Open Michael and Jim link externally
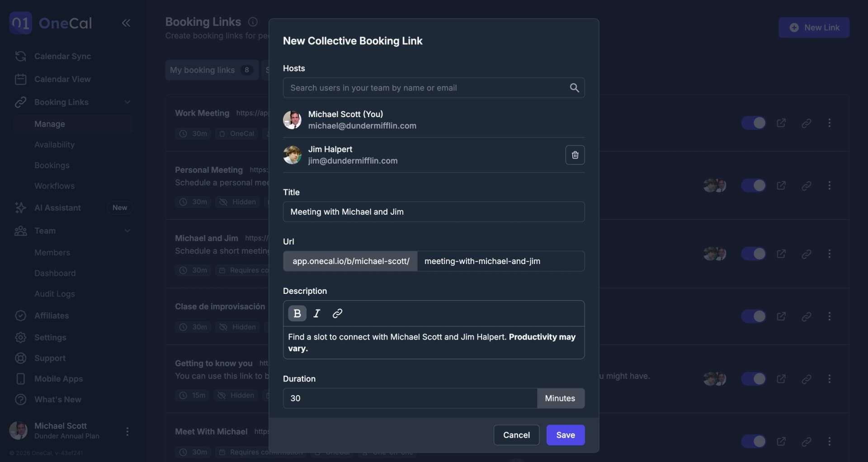The height and width of the screenshot is (462, 868). coord(781,254)
